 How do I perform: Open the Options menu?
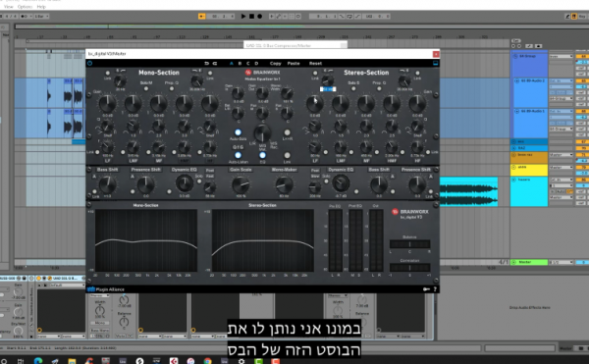[x=25, y=7]
